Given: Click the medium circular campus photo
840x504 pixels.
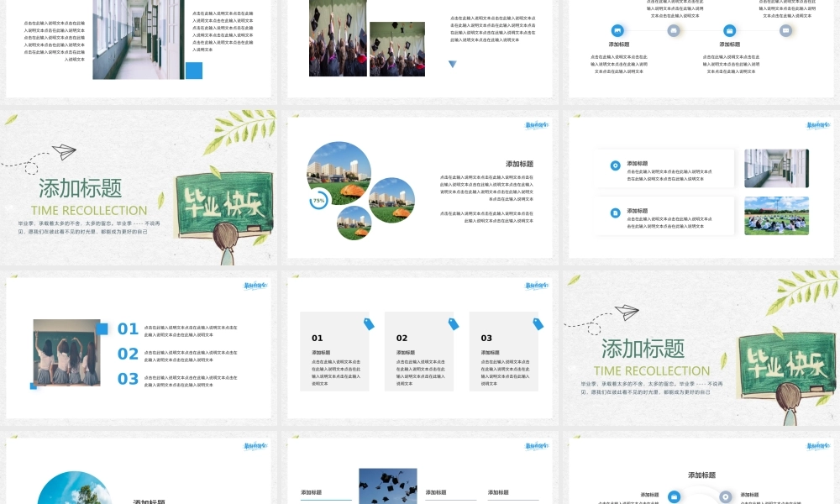Looking at the screenshot, I should 391,200.
